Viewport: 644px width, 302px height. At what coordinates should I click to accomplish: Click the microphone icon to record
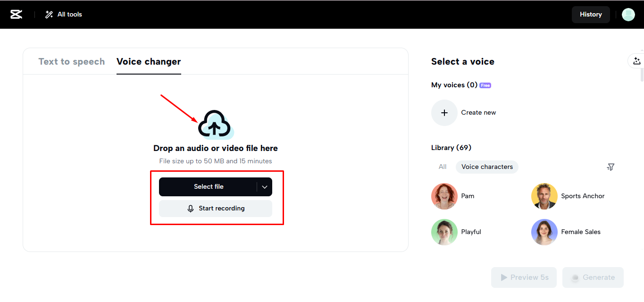click(190, 208)
